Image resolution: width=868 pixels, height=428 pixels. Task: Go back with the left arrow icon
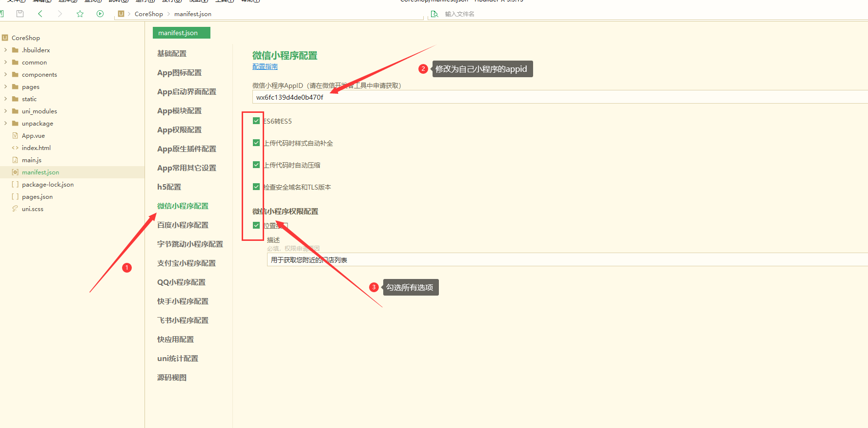tap(40, 14)
